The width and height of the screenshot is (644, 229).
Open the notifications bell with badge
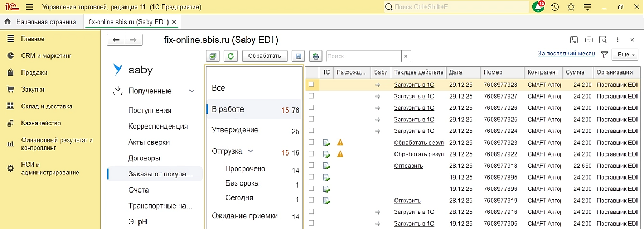(538, 7)
